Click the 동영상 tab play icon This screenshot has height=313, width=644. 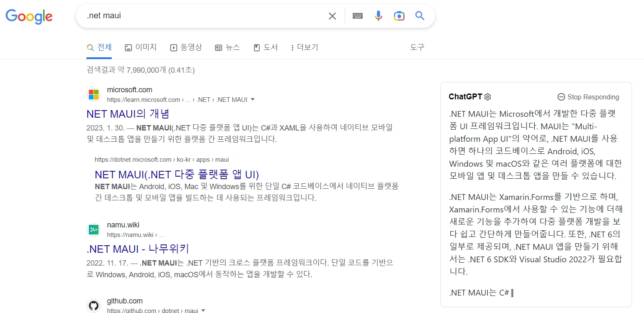pyautogui.click(x=174, y=48)
